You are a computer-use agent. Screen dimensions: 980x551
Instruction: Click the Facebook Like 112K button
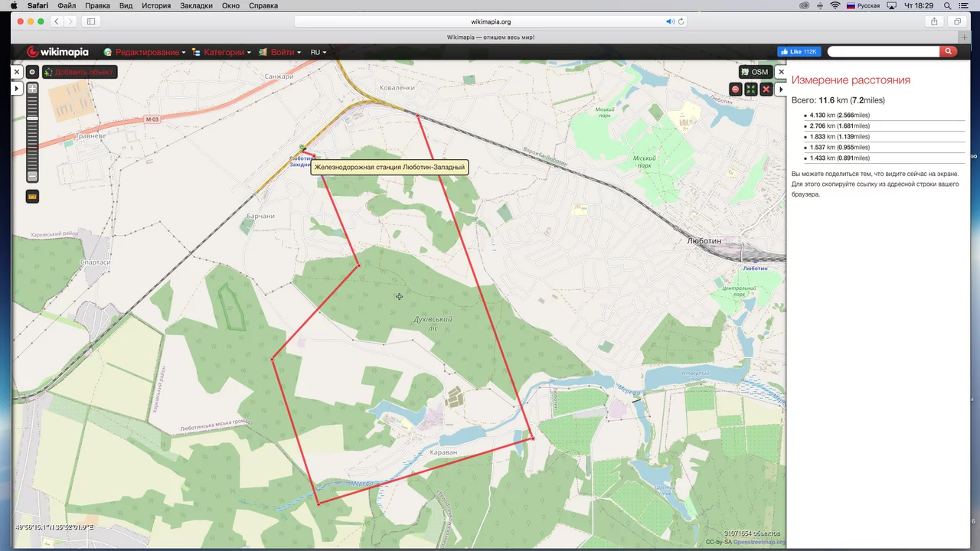799,51
